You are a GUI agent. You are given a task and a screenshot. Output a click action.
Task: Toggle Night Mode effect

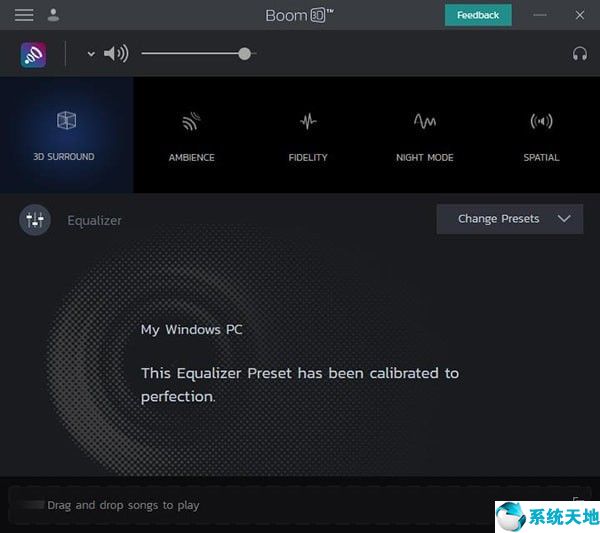[425, 136]
